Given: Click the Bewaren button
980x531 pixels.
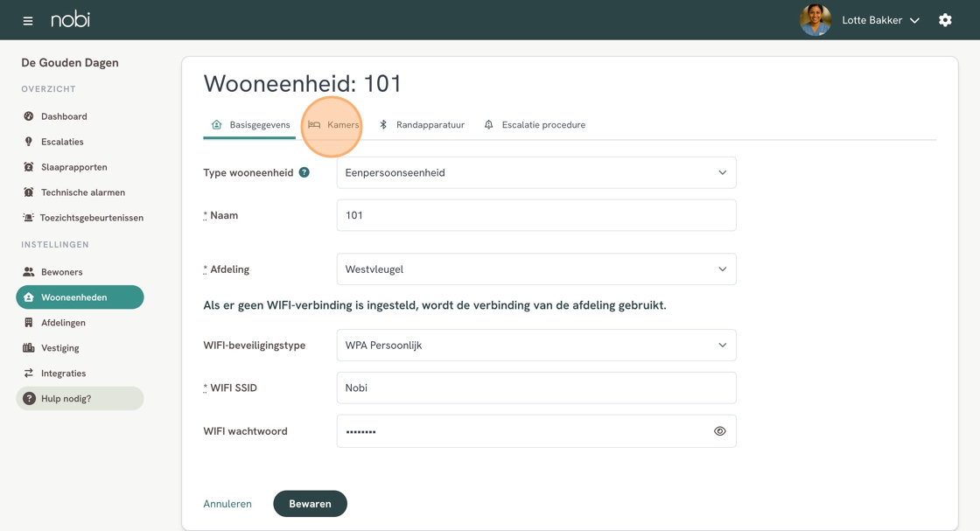Looking at the screenshot, I should pyautogui.click(x=310, y=504).
